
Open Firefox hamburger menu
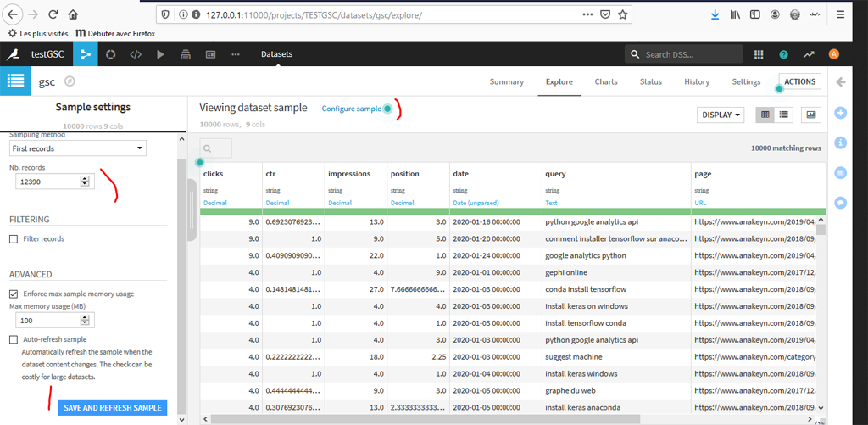[840, 15]
